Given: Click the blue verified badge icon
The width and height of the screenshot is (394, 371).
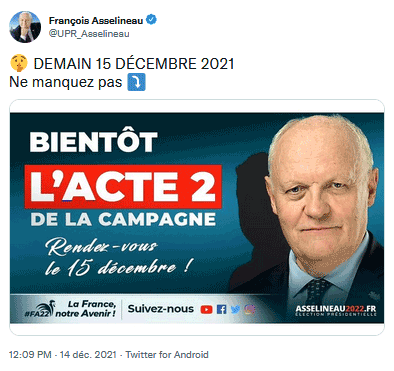Looking at the screenshot, I should pos(152,20).
